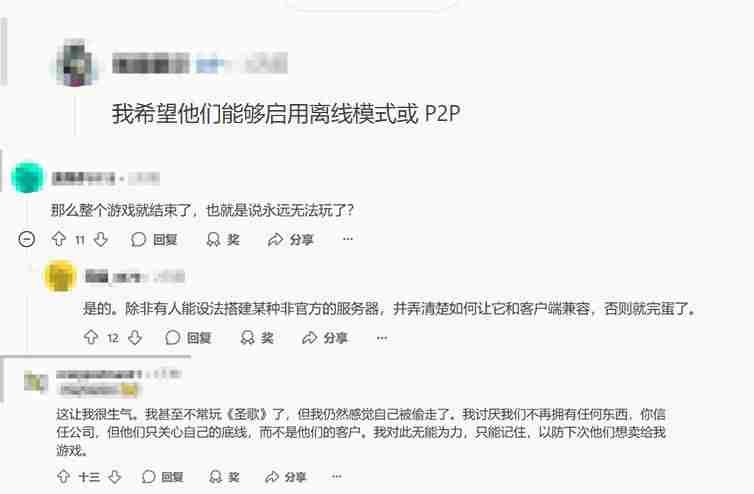This screenshot has width=754, height=494.
Task: Open more options on the 12-vote reply
Action: [382, 338]
